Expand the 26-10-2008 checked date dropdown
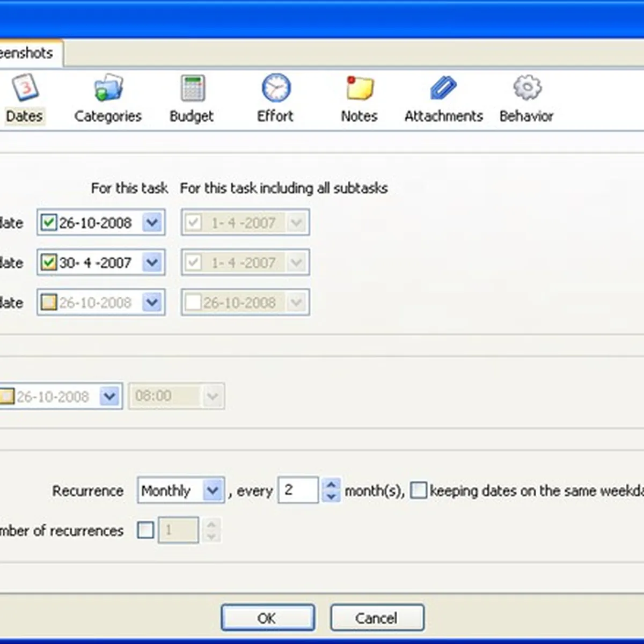The image size is (644, 644). tap(152, 222)
